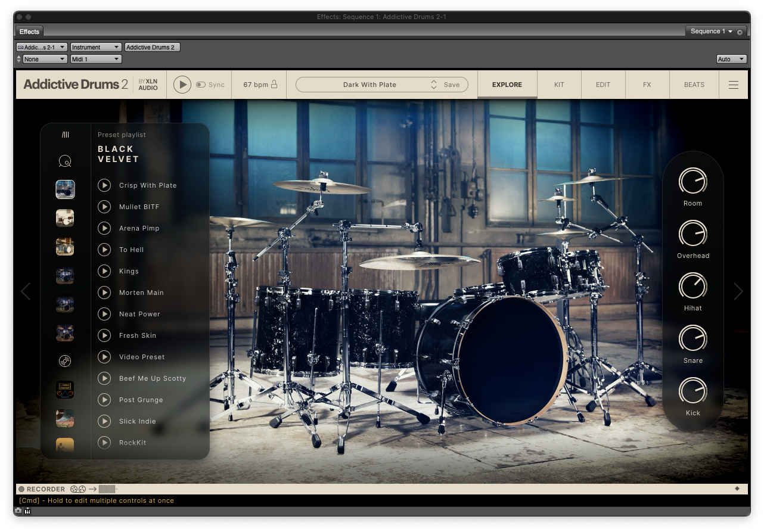This screenshot has width=764, height=532.
Task: Preview the Mullet BITF preset
Action: 104,207
